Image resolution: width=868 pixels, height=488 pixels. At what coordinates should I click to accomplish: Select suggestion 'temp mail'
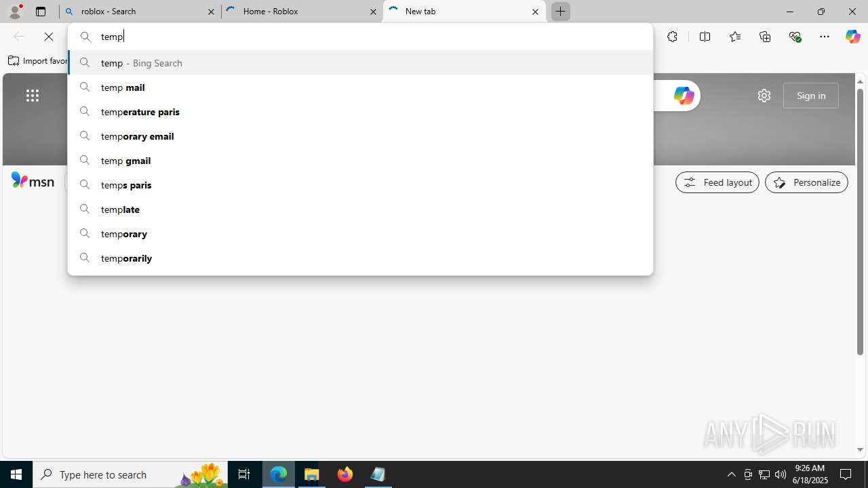click(x=360, y=87)
